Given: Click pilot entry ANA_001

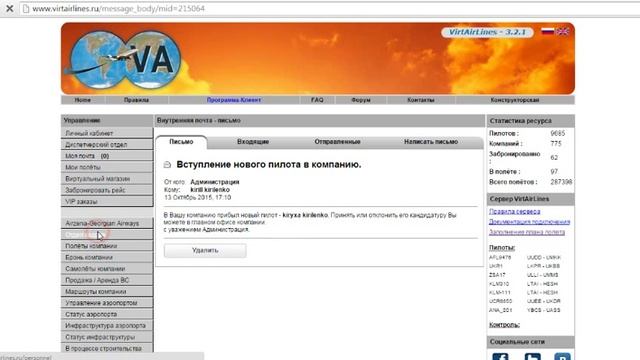Looking at the screenshot, I should [x=500, y=310].
